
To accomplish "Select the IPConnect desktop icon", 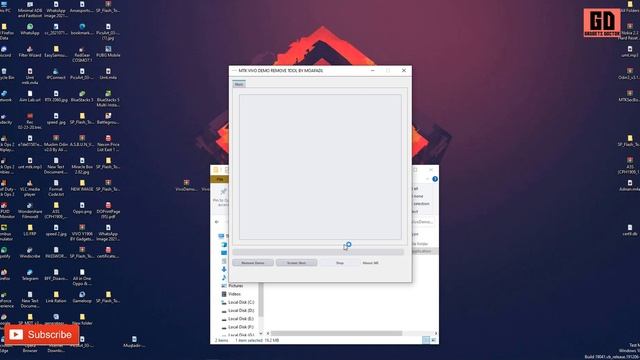I will 56,74.
